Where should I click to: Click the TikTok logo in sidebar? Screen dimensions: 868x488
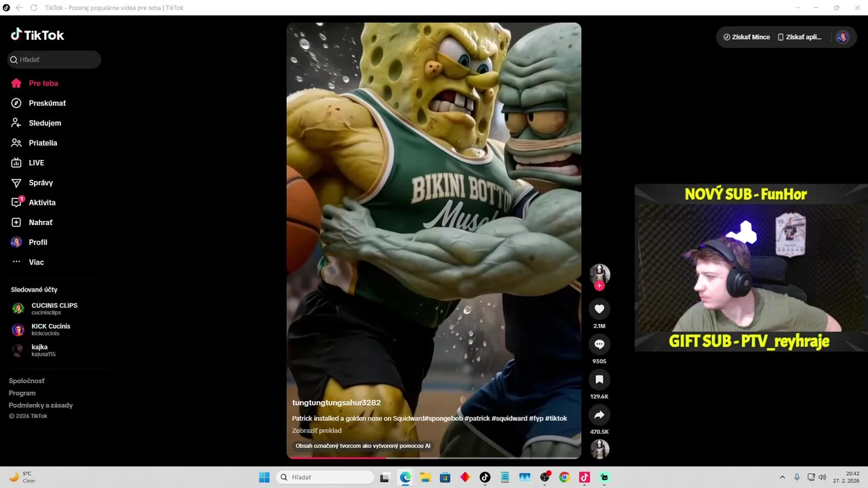coord(37,35)
